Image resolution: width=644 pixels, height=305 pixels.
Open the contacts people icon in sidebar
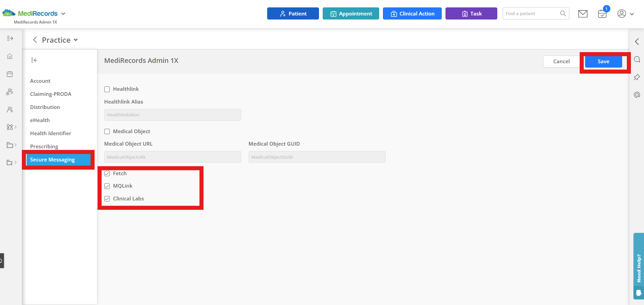pyautogui.click(x=10, y=110)
